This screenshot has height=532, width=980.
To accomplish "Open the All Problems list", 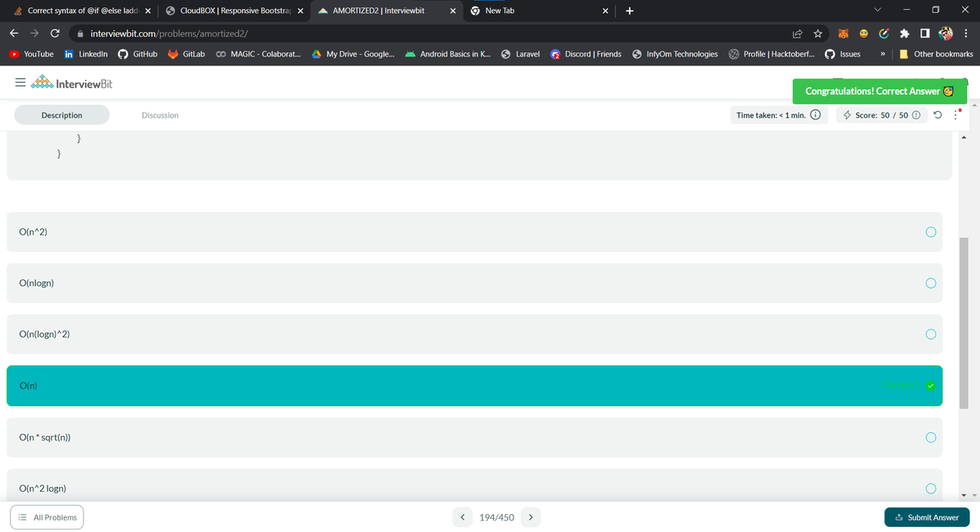I will (x=48, y=517).
